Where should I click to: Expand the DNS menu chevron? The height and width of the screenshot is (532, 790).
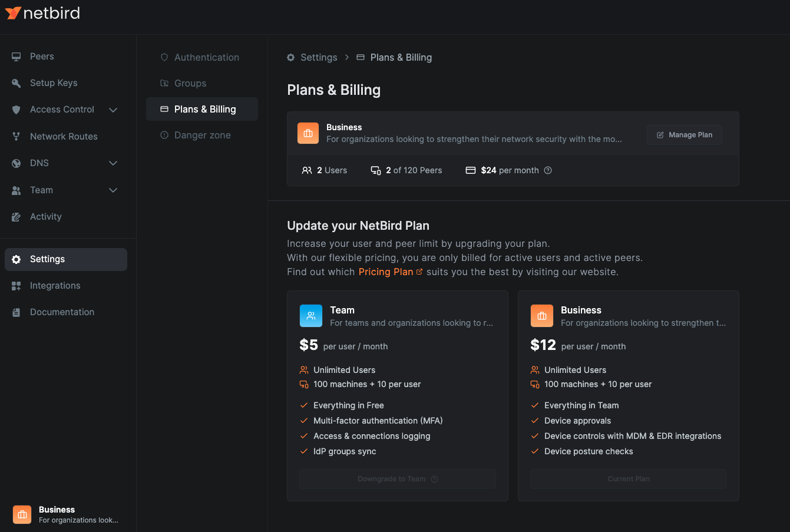pyautogui.click(x=113, y=163)
